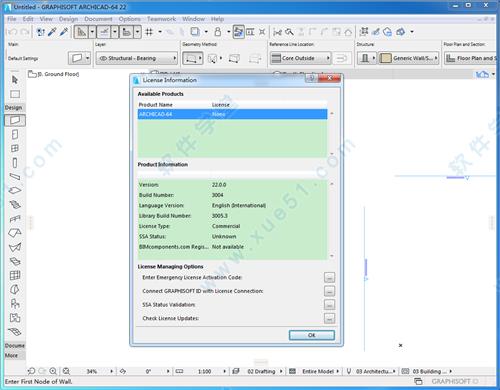Screen dimensions: 500x390
Task: Open the Document menu
Action: click(x=98, y=19)
